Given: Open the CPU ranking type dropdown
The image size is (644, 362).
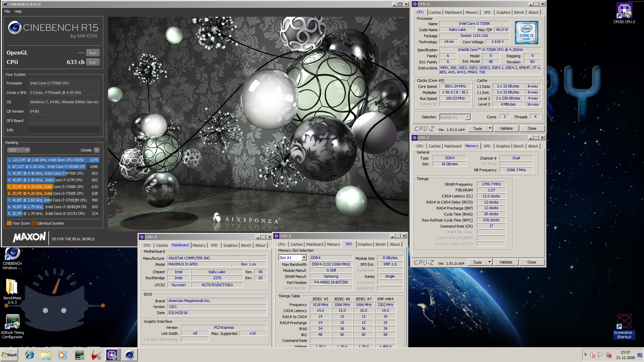Looking at the screenshot, I should (x=19, y=150).
